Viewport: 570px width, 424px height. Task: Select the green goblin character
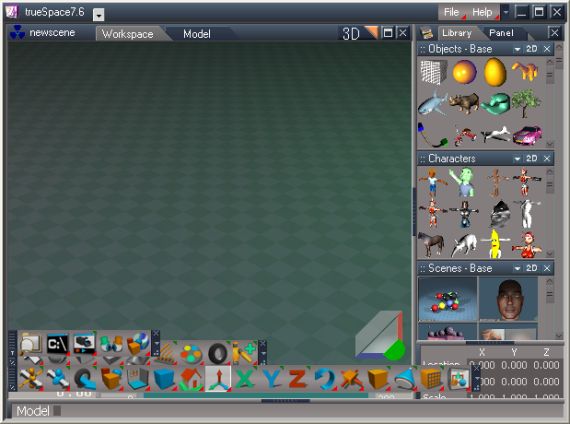point(463,182)
